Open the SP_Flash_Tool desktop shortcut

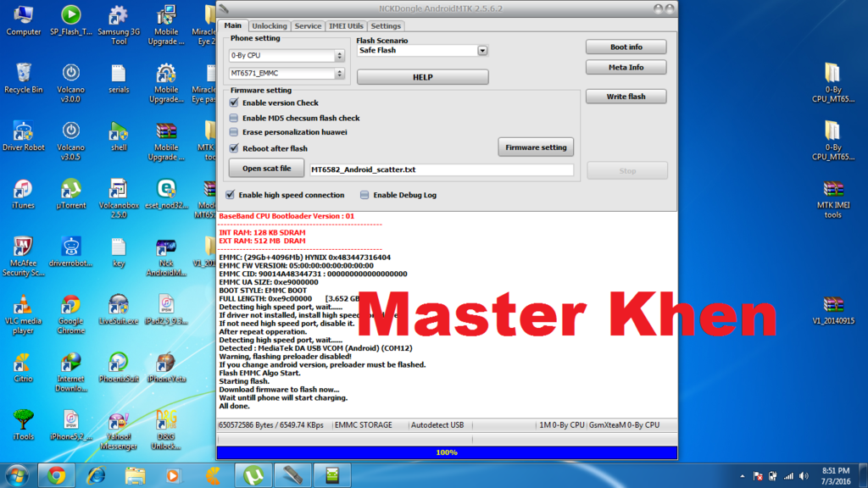point(71,16)
